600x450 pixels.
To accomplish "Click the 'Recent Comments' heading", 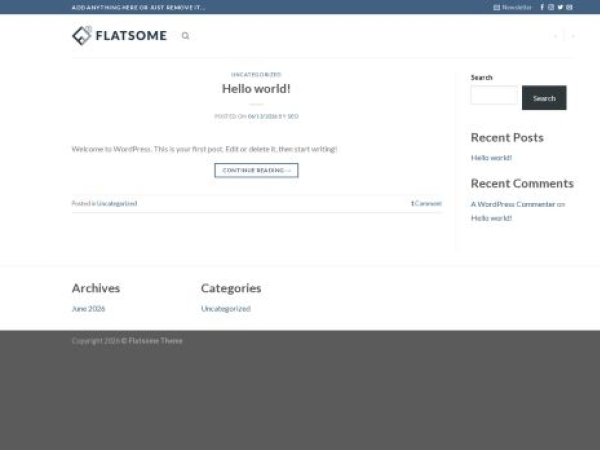I will click(522, 183).
